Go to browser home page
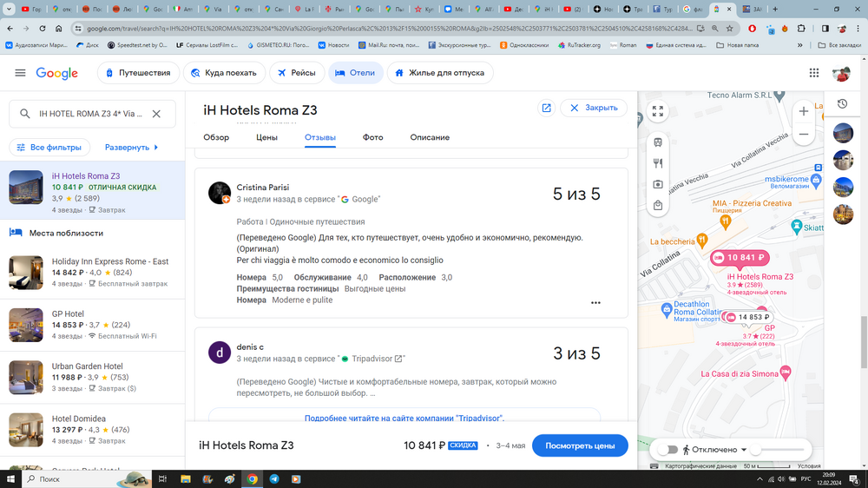The height and width of the screenshot is (488, 868). coord(59,29)
